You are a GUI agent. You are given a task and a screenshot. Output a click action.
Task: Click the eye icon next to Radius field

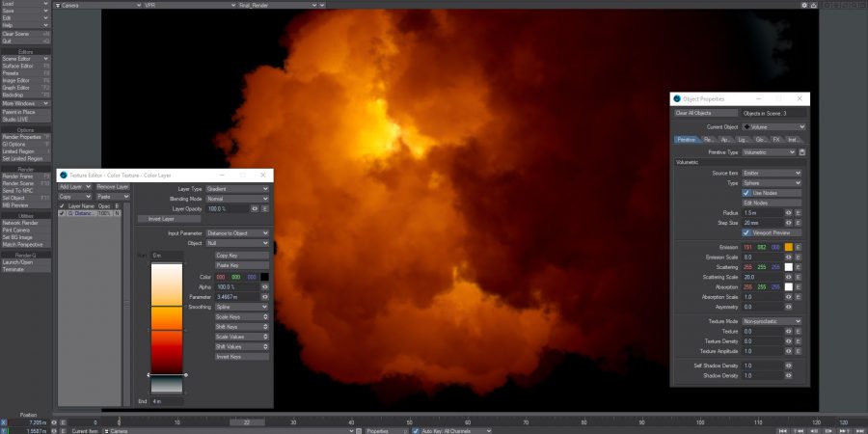point(789,212)
